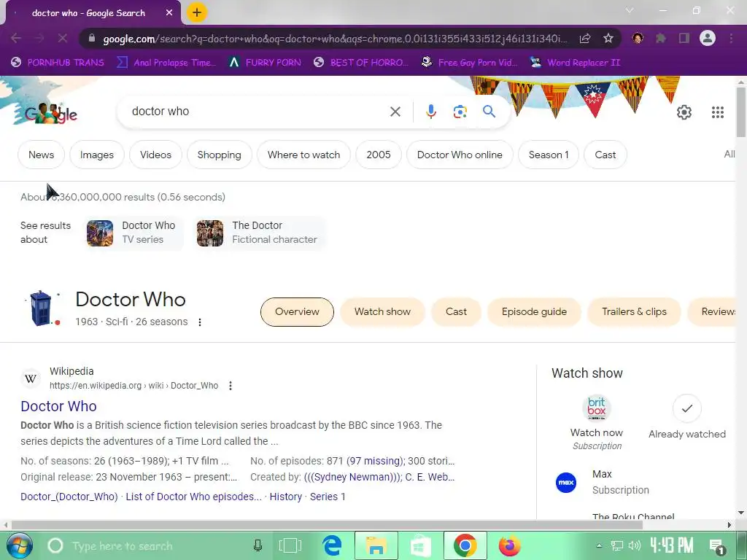Clear the search box text

pos(395,112)
